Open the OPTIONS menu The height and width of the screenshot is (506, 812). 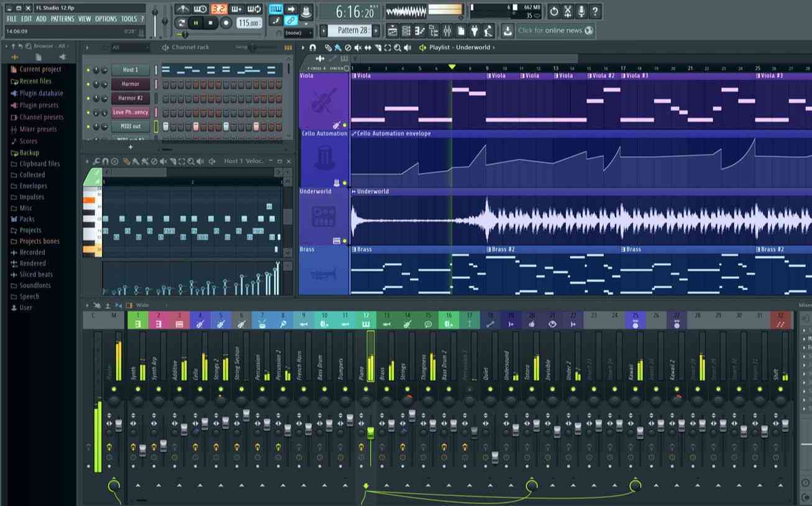pyautogui.click(x=106, y=19)
